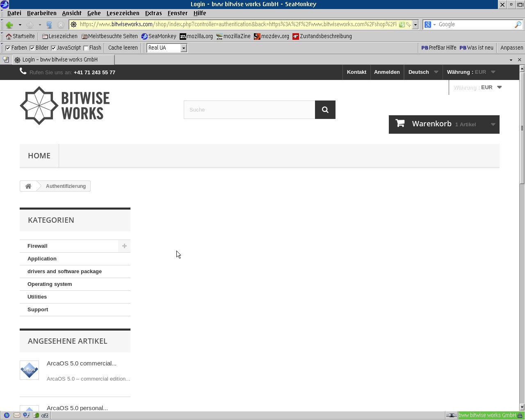Click the Anpassen button
525x420 pixels.
(512, 48)
